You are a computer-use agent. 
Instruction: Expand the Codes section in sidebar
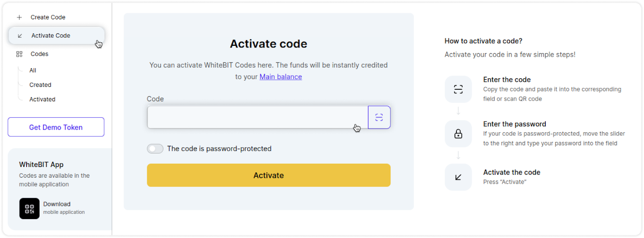(39, 54)
